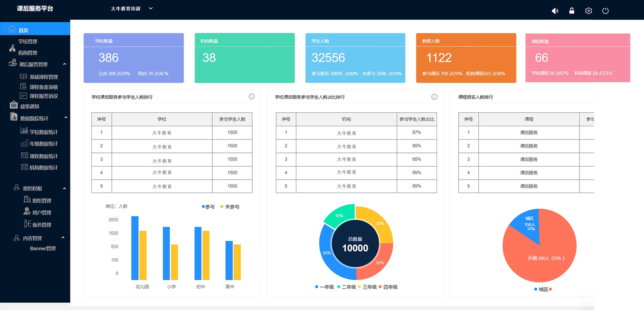
Task: Toggle 未参与 legend in bar chart
Action: point(230,207)
